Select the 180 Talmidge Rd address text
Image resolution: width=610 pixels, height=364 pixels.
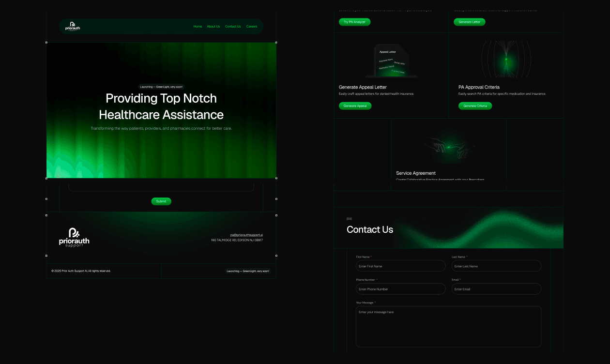(237, 240)
